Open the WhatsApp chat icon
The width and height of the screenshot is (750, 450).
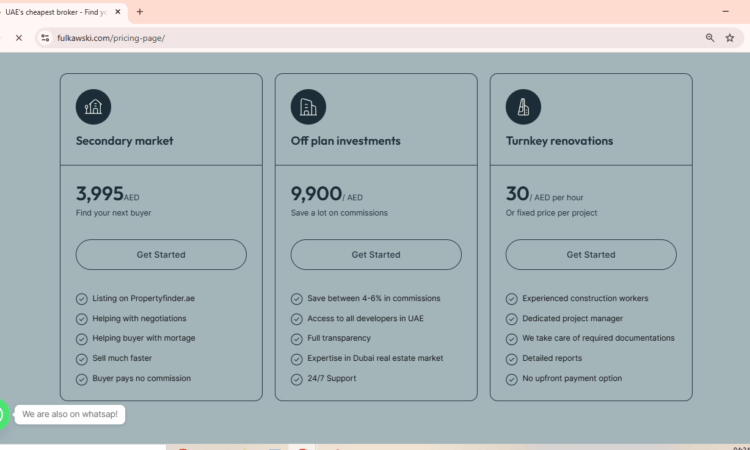3,414
